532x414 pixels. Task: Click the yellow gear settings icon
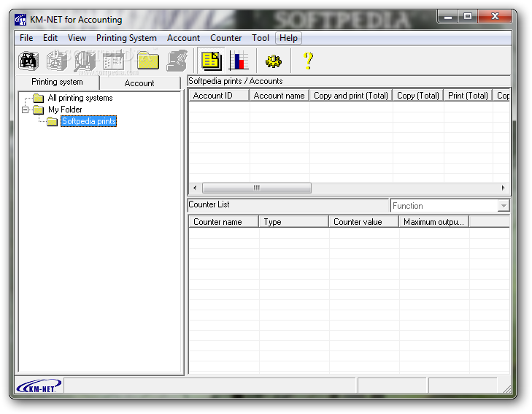274,61
